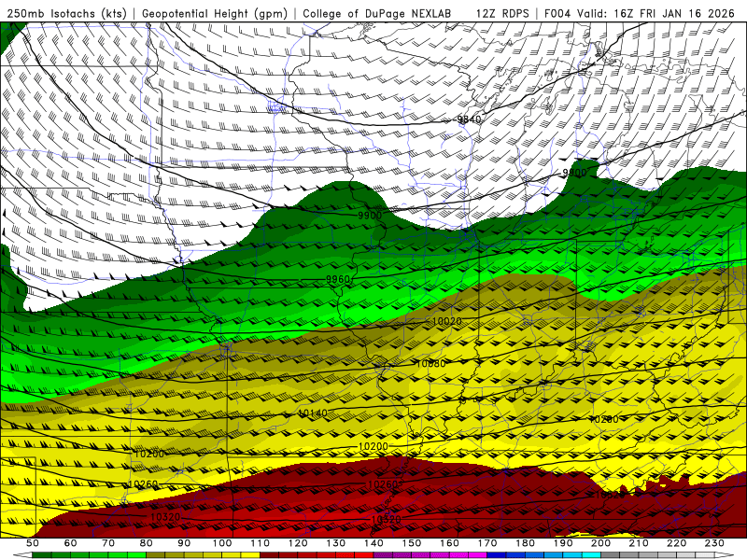Click the "F004" forecast hour label
The height and width of the screenshot is (560, 747).
(557, 13)
